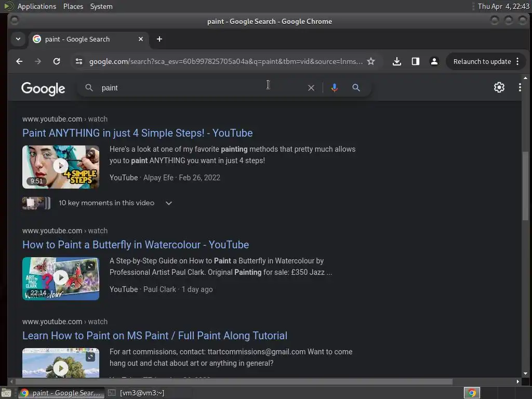Click the clock Thu Apr 4, 22:43
Viewport: 532px width, 399px height.
pyautogui.click(x=503, y=6)
